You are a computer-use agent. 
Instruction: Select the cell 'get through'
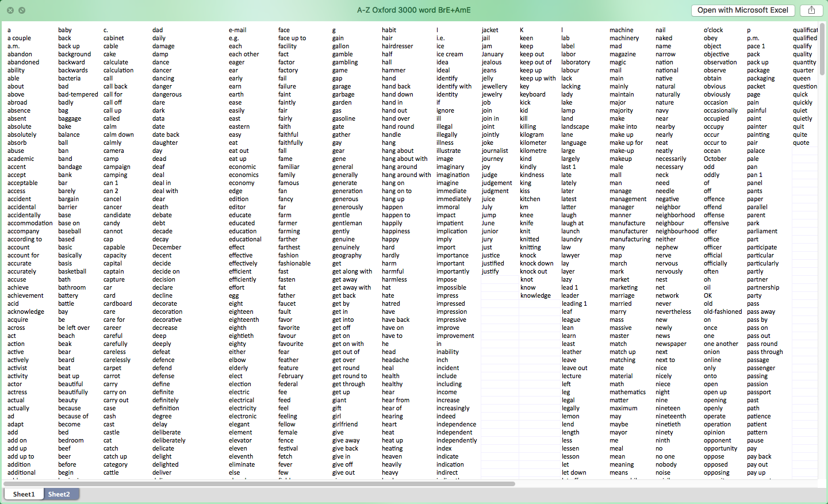click(348, 384)
